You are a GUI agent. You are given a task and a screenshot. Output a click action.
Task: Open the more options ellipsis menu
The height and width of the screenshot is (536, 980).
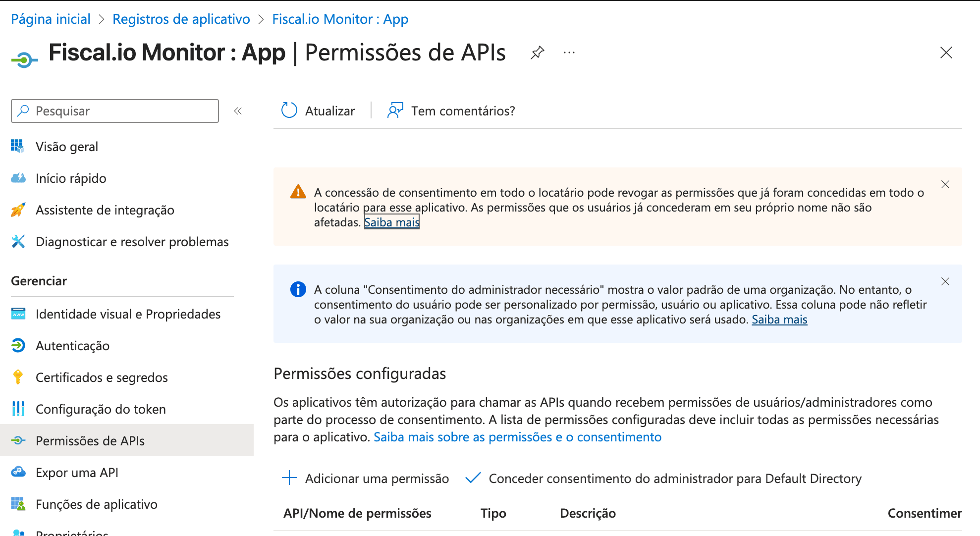coord(569,53)
